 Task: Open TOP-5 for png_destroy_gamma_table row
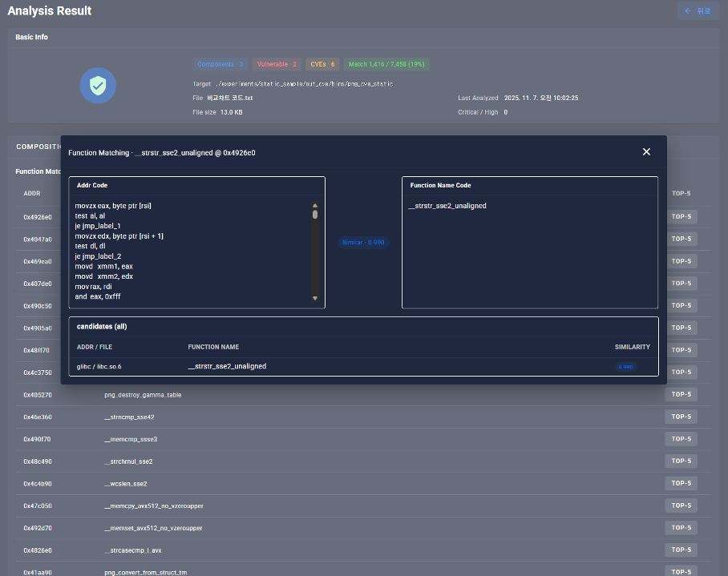pos(681,395)
